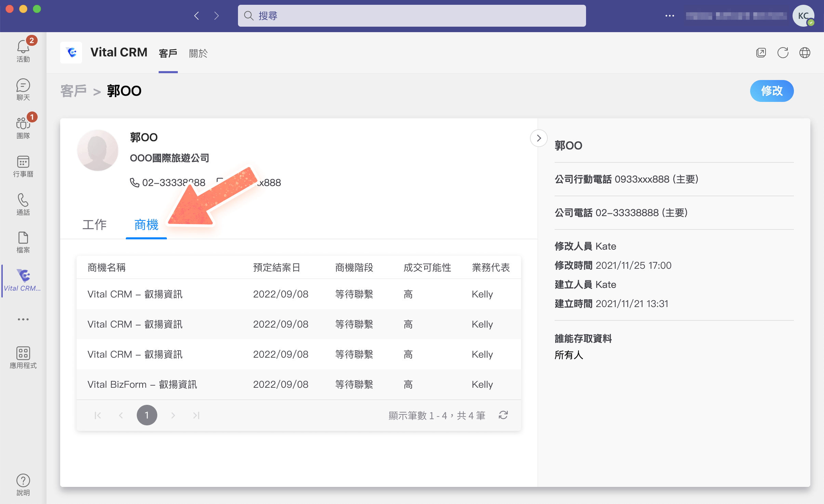
Task: Go forward with the right navigation arrow
Action: 216,16
